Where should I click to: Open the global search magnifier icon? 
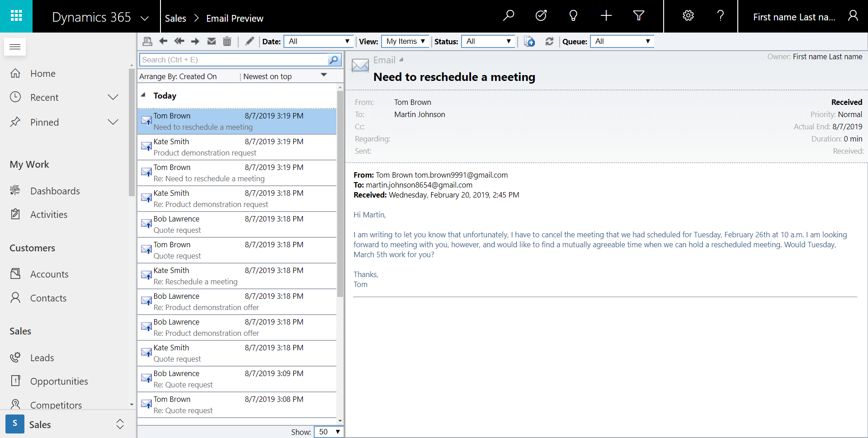508,15
